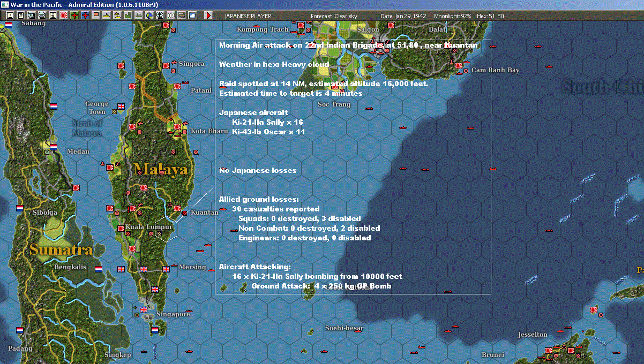
Task: Click the information 'i' toolbar icon
Action: (53, 16)
